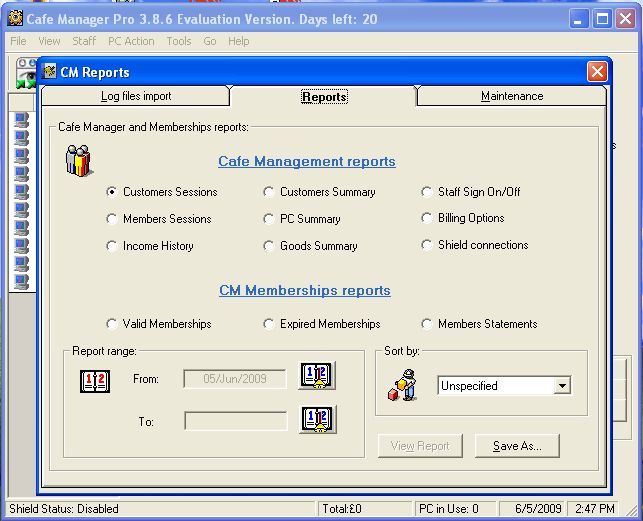Click the Report range calendar icon
The width and height of the screenshot is (643, 521).
(x=95, y=381)
